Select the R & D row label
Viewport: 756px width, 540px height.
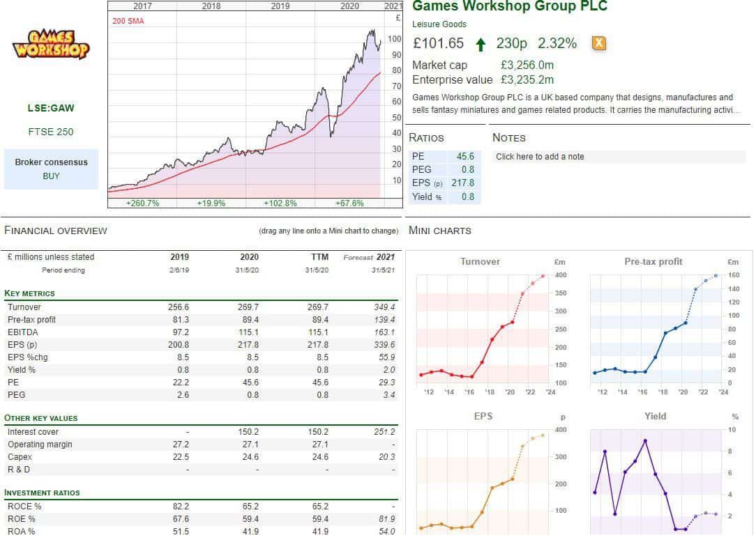point(19,469)
